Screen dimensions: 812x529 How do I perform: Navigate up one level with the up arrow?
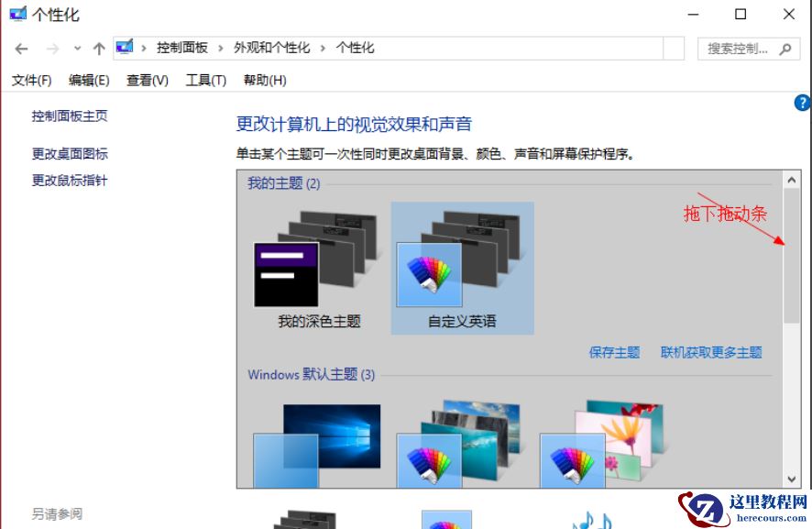coord(99,47)
